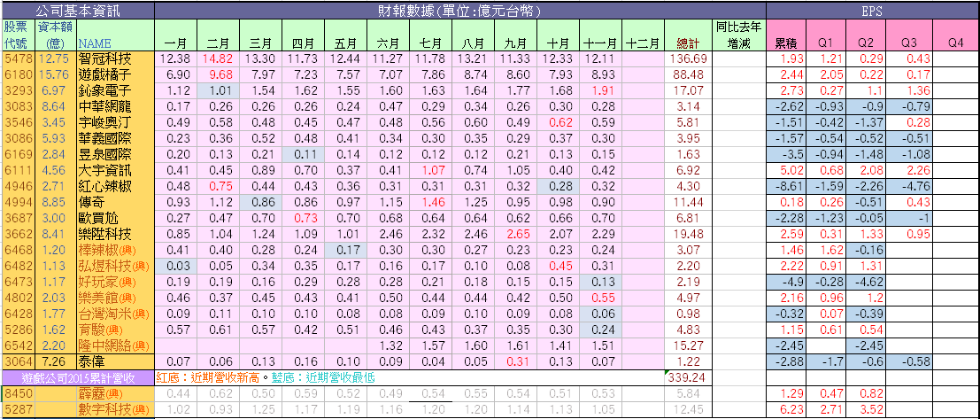Click the 鈊象電子 name cell
The height and width of the screenshot is (419, 980).
115,90
